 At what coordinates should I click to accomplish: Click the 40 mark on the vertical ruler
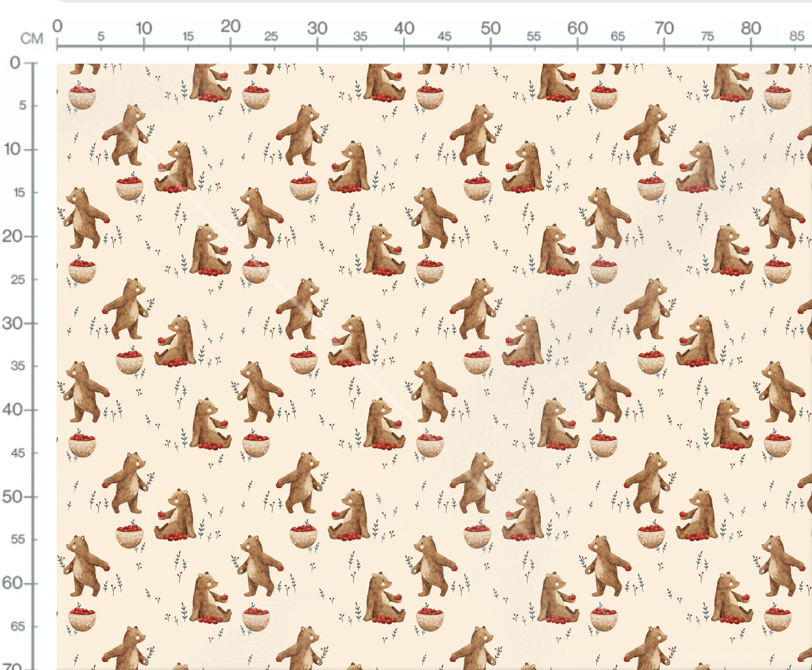coord(12,409)
